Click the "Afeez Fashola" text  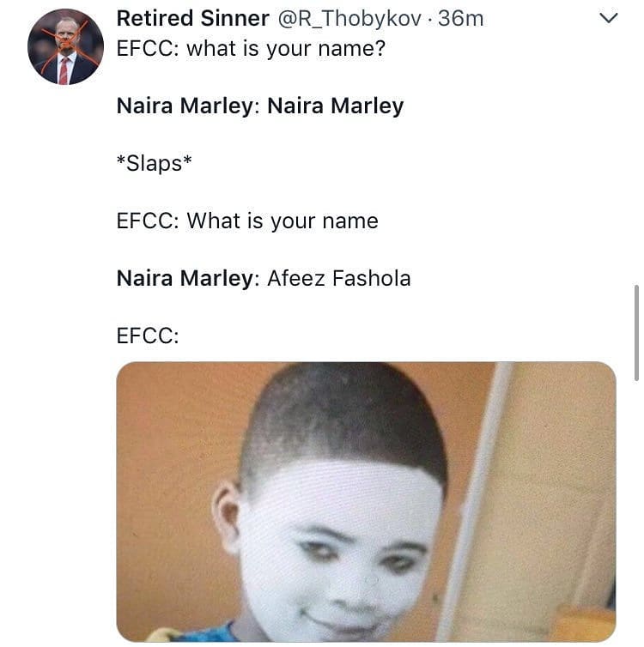pos(338,278)
